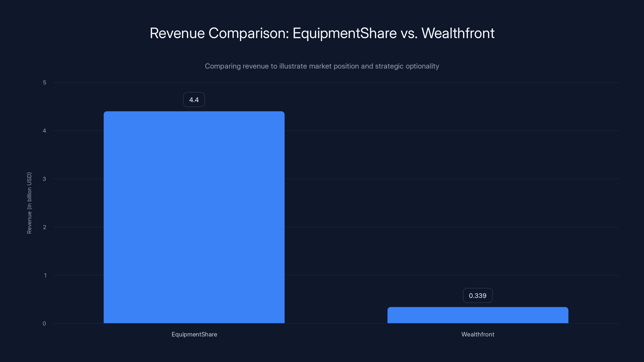Click the 5 tick mark on the y-axis
644x362 pixels.
44,82
